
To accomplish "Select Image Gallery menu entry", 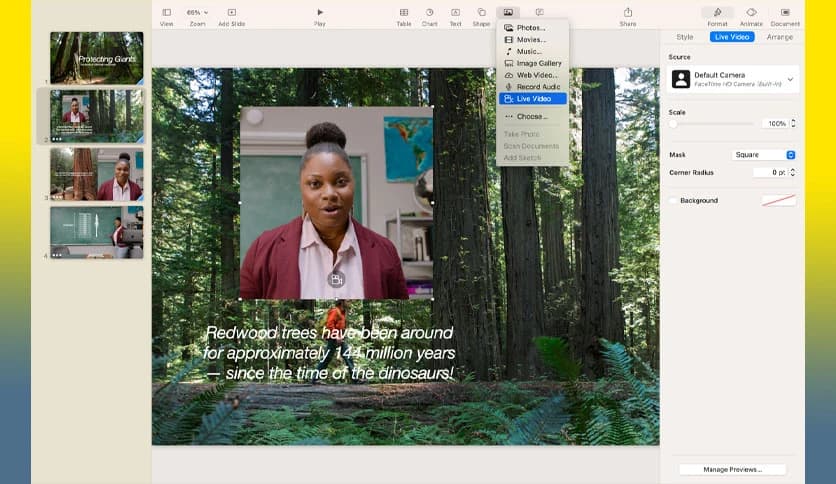I will pos(532,63).
